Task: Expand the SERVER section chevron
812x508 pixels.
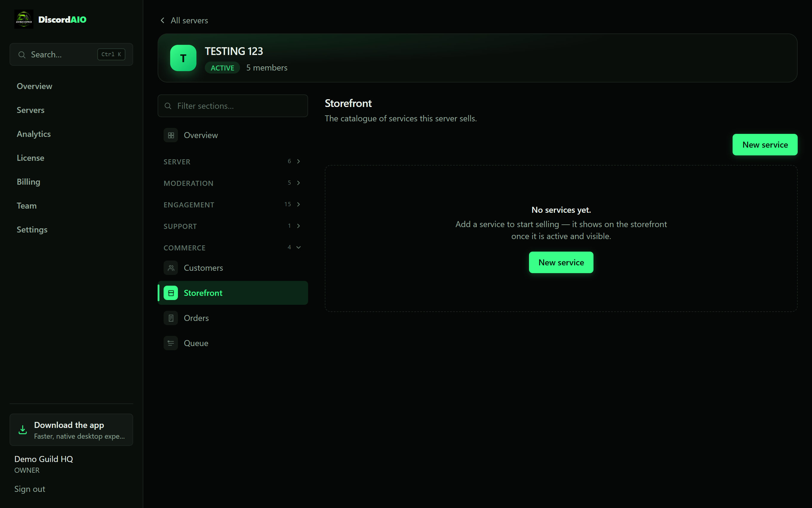Action: 298,161
